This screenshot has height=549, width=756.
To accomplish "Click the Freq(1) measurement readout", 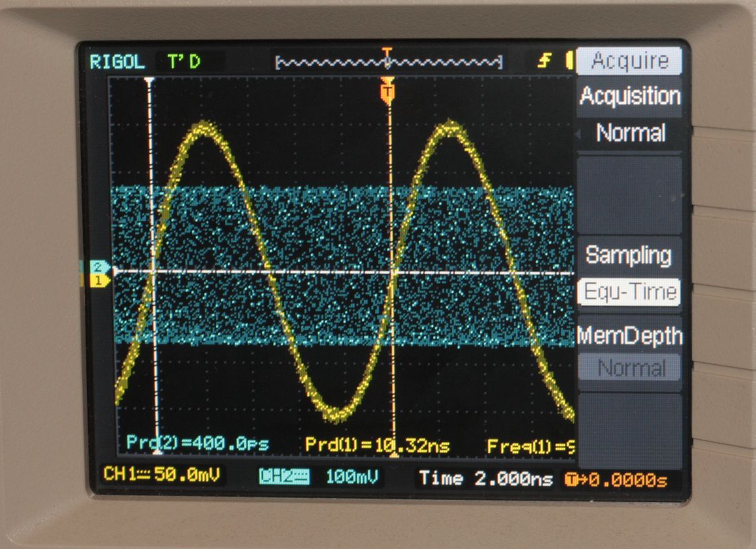I will (x=530, y=446).
